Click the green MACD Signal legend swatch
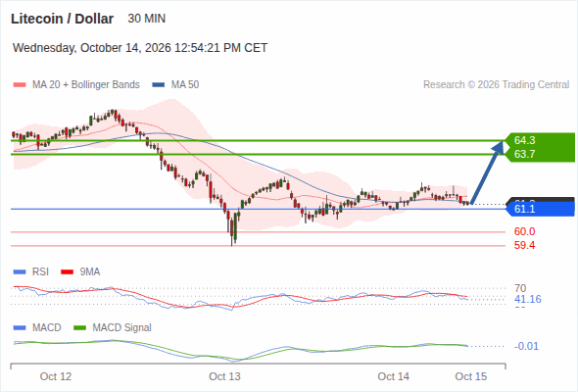 click(x=79, y=328)
